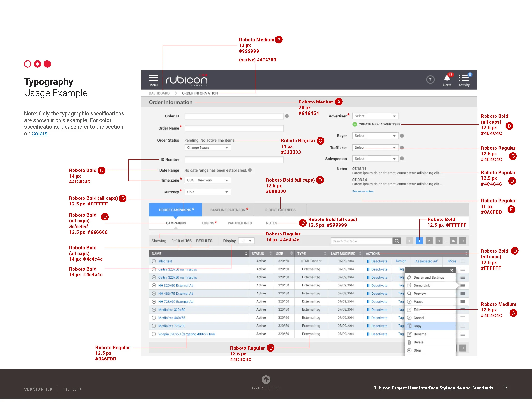
Task: Open the Trafficker Select dropdown
Action: pyautogui.click(x=375, y=147)
